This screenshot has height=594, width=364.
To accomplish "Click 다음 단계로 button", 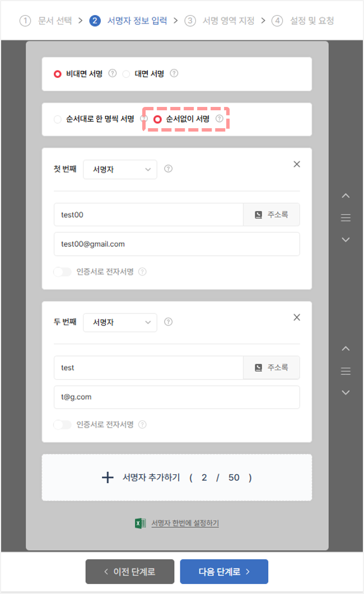I will pos(224,571).
